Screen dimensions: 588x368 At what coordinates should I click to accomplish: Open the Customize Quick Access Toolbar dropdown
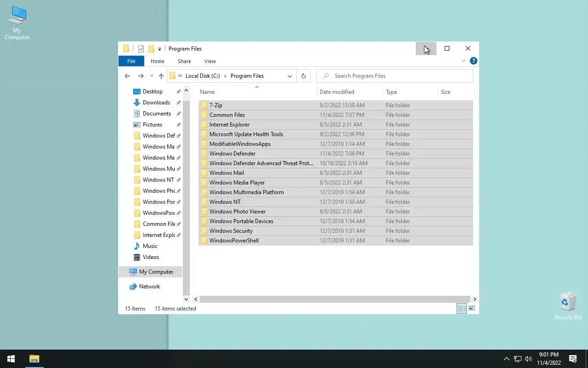click(x=159, y=49)
